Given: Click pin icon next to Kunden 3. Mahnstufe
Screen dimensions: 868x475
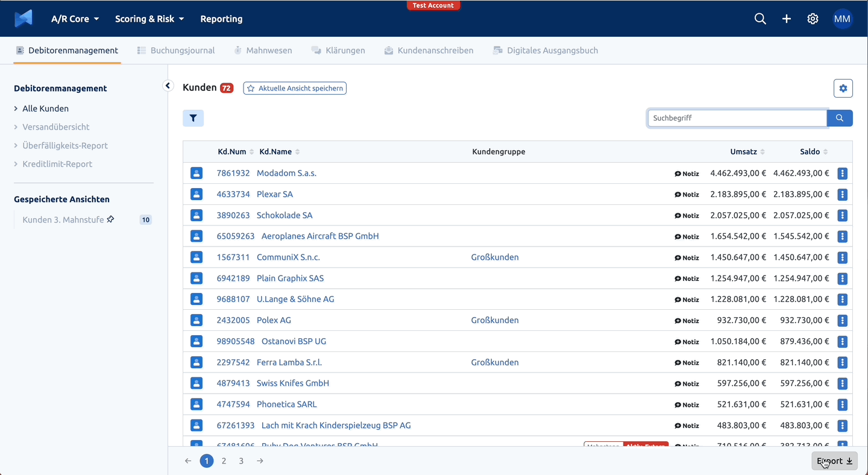Looking at the screenshot, I should [110, 219].
